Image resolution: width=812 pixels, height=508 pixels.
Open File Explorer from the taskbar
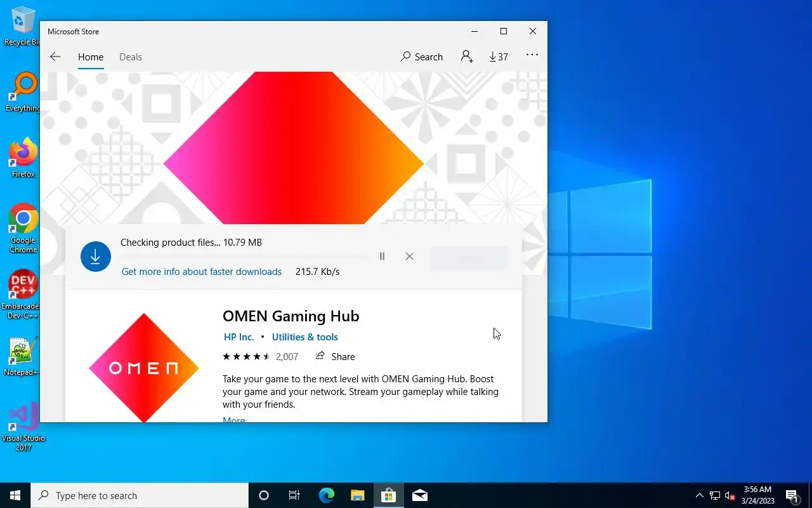point(357,495)
